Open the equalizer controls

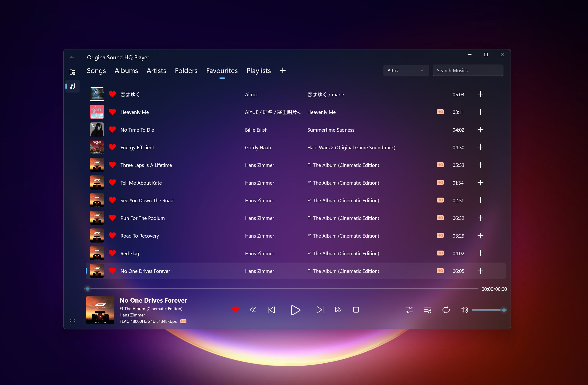(409, 310)
